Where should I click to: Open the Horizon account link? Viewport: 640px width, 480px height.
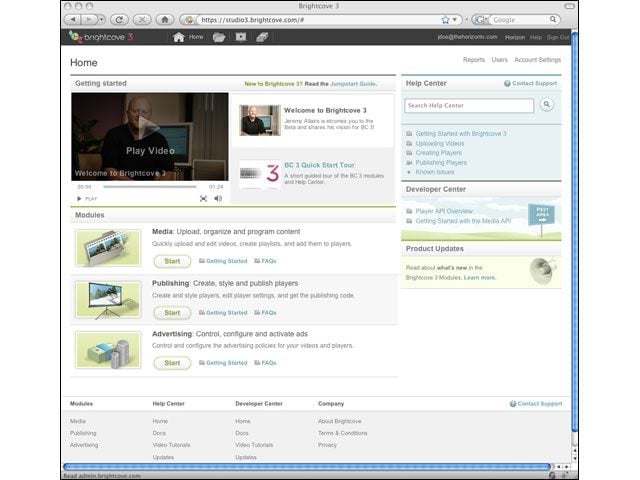[x=515, y=37]
